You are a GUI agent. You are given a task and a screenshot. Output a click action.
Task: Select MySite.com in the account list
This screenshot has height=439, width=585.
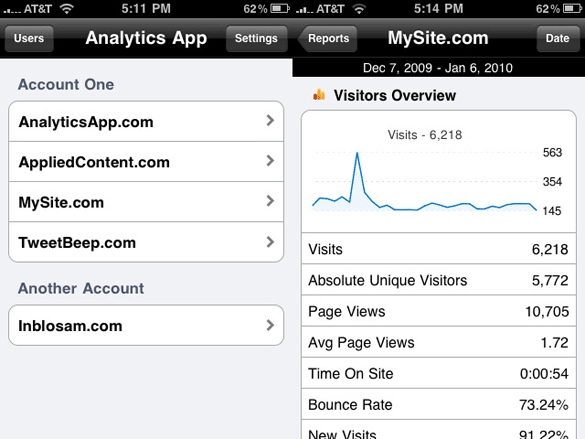[146, 202]
